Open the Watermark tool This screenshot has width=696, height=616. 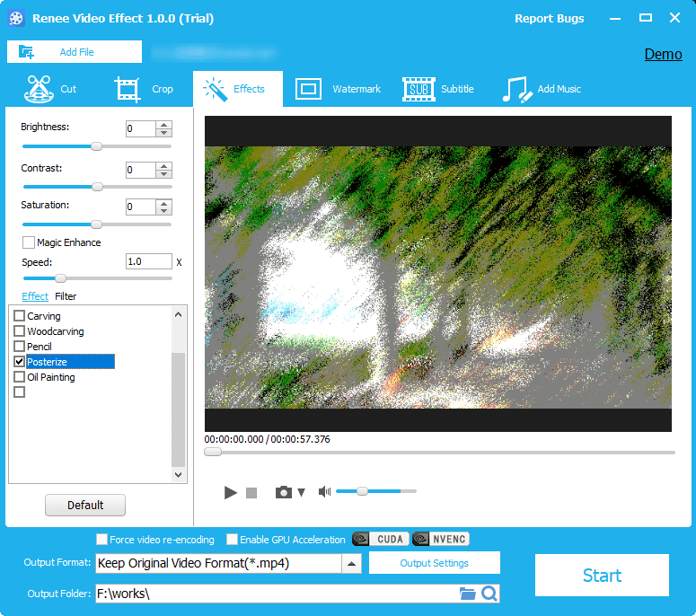click(308, 89)
